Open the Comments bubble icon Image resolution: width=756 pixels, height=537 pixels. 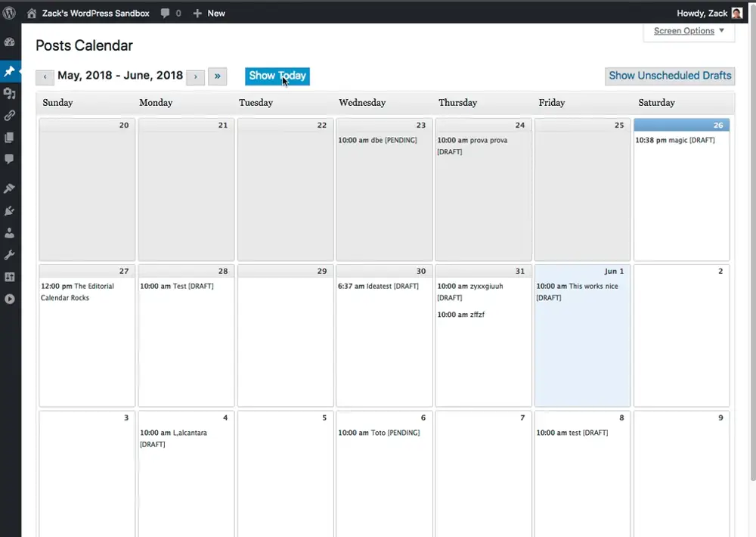point(10,159)
